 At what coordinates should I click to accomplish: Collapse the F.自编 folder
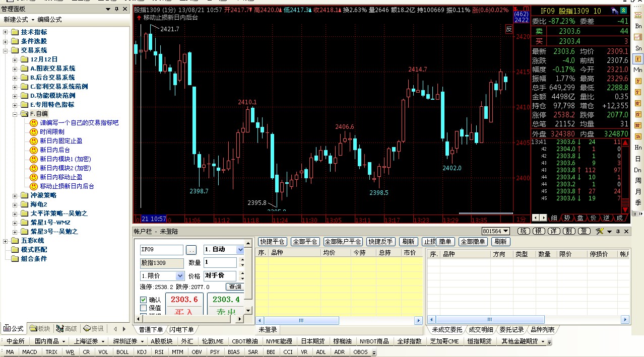[x=15, y=114]
